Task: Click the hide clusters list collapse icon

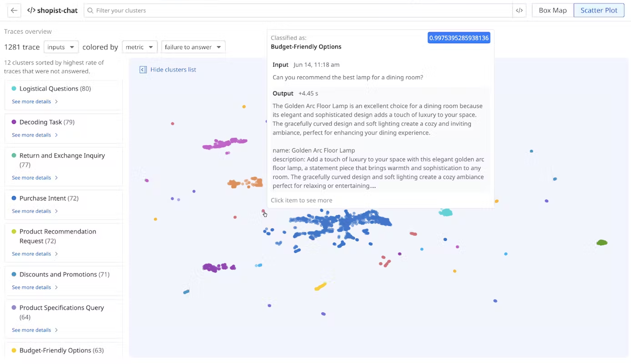Action: 143,70
